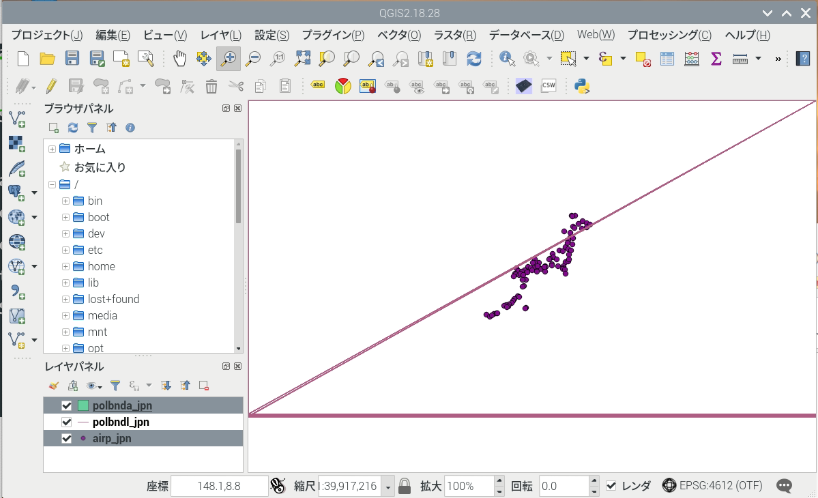Open the attribute table icon
Image resolution: width=818 pixels, height=498 pixels.
pyautogui.click(x=667, y=58)
